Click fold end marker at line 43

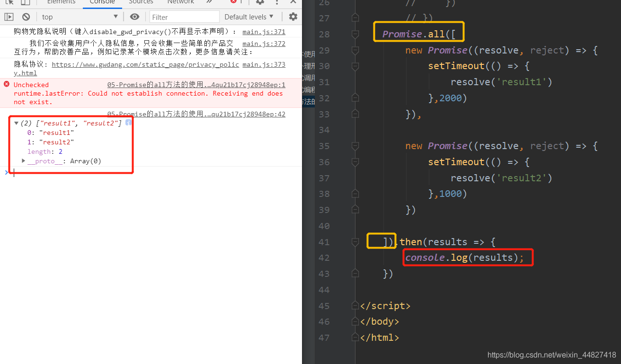click(x=355, y=274)
